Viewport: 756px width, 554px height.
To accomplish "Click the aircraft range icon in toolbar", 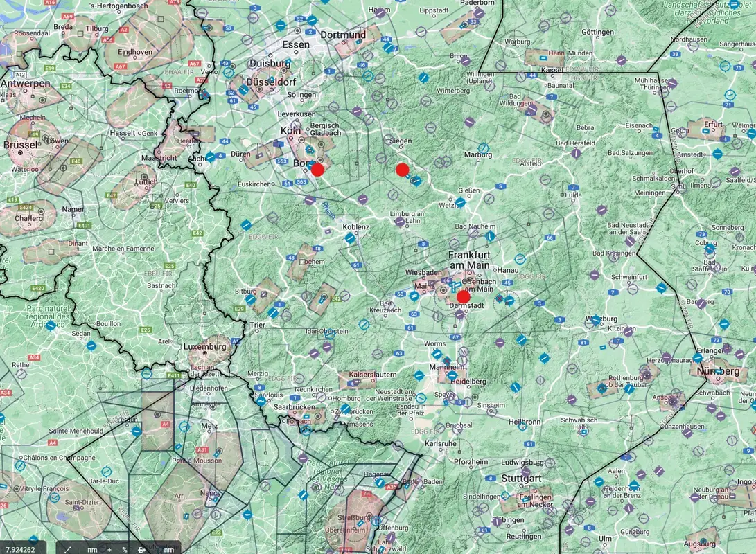I will point(142,550).
